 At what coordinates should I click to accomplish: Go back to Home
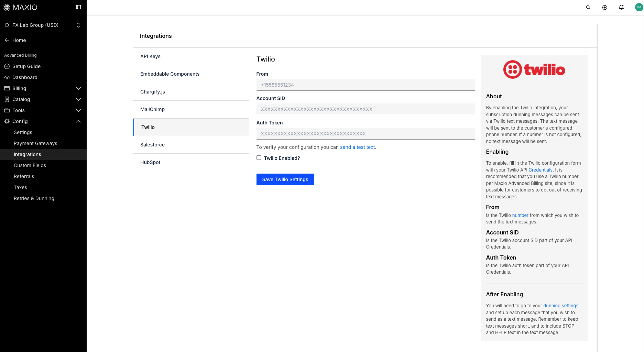click(19, 40)
